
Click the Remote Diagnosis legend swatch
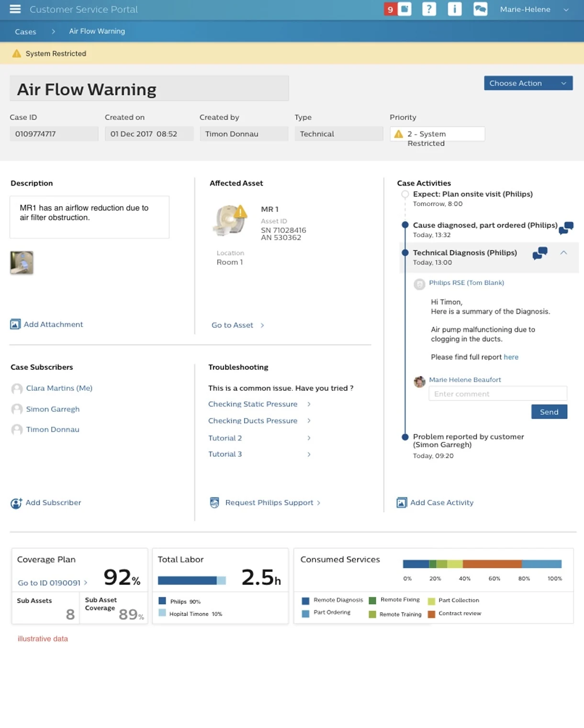point(305,601)
